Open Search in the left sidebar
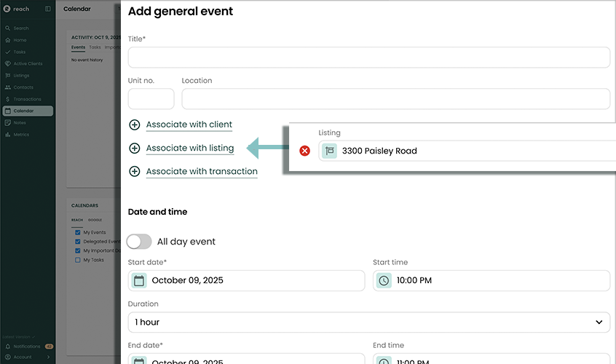616x364 pixels. point(21,28)
